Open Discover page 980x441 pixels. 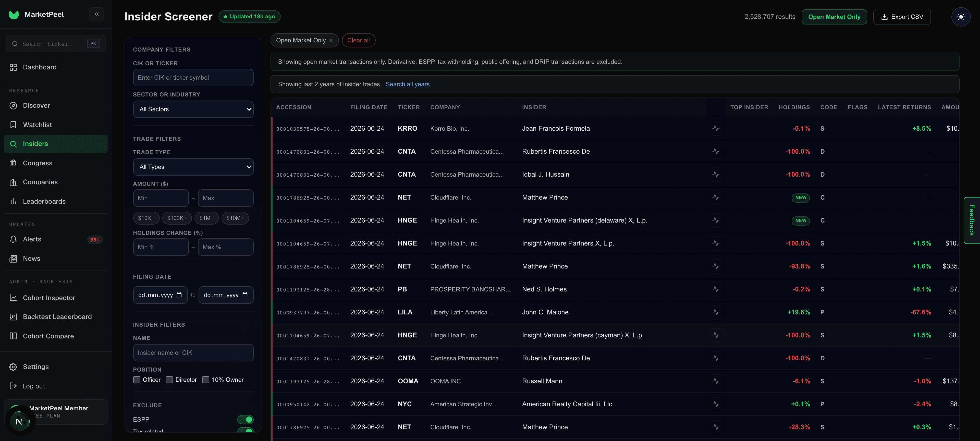tap(56, 105)
